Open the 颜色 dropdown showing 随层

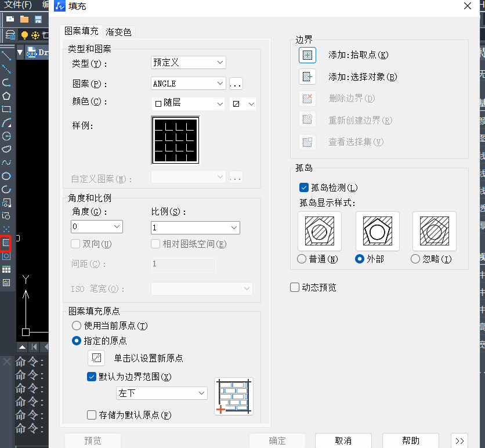189,104
